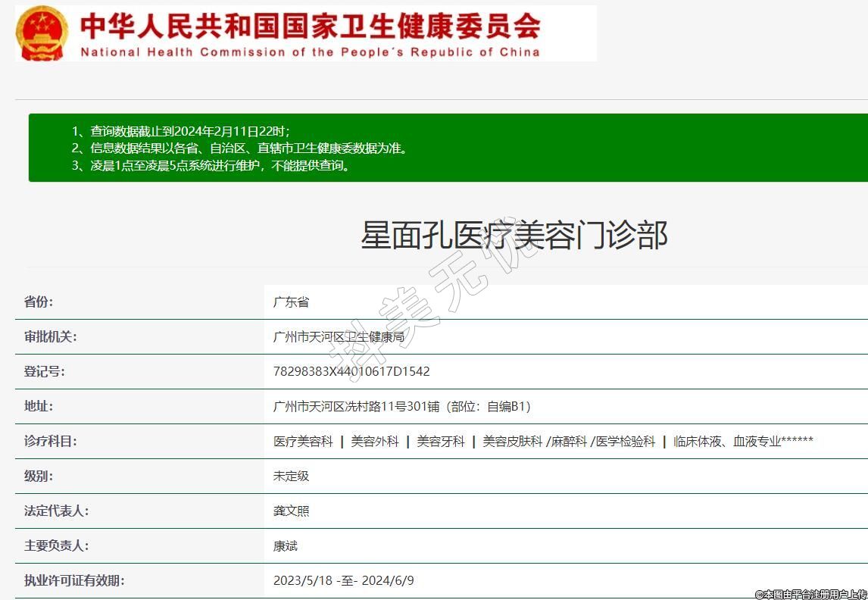
Task: Click the 星面孔医疗美容门诊部 heading
Action: tap(514, 236)
